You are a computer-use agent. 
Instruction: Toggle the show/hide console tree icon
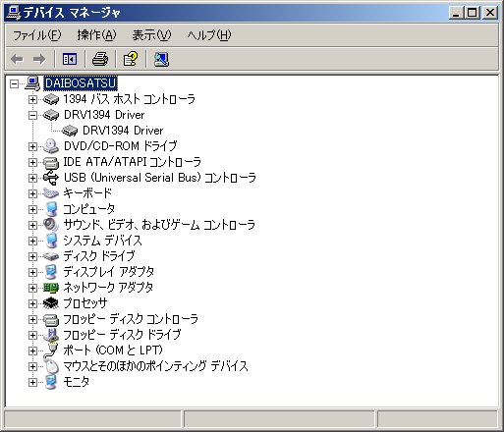[x=70, y=59]
